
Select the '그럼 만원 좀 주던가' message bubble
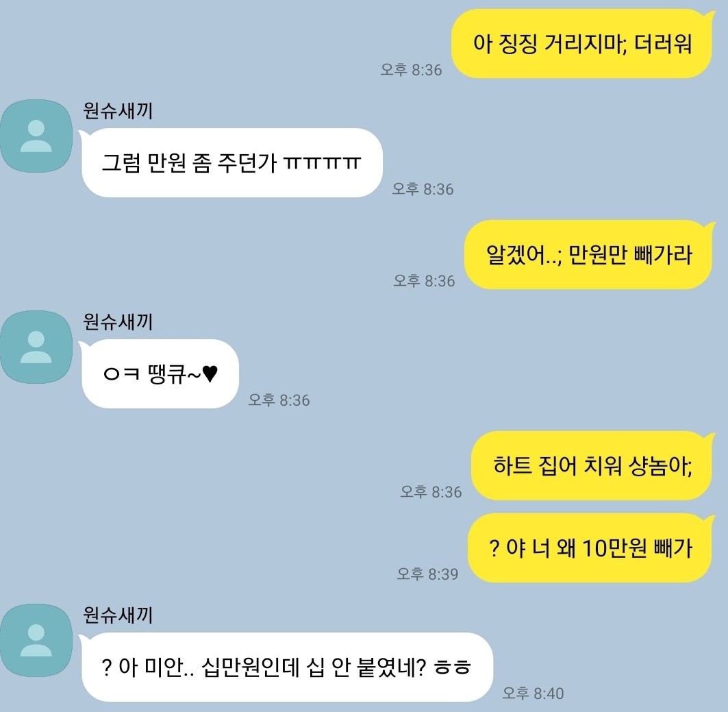(x=231, y=162)
